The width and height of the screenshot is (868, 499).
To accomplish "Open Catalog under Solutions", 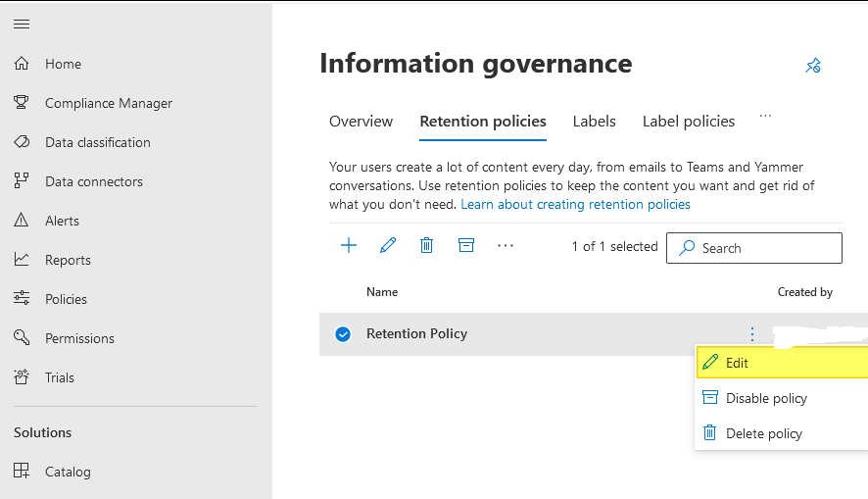I will click(x=68, y=472).
